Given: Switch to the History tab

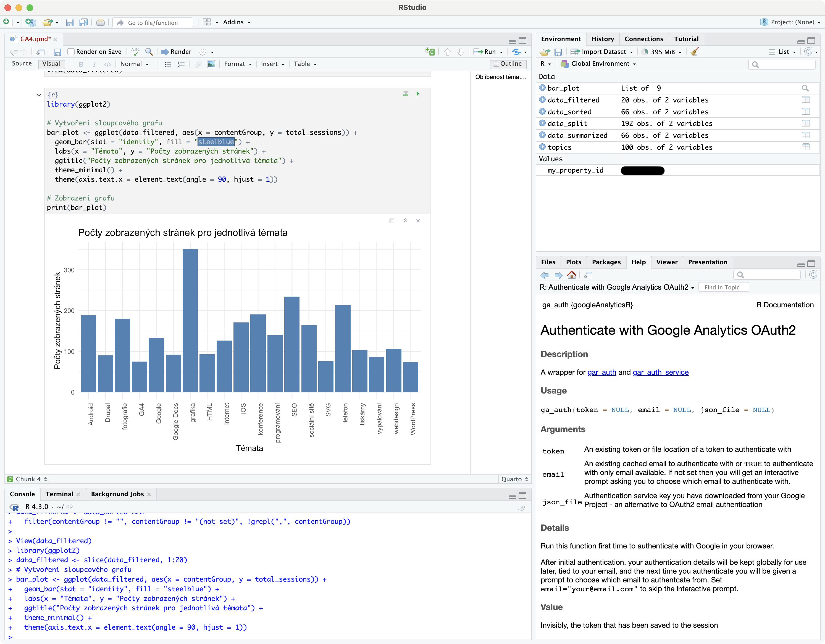Looking at the screenshot, I should 603,39.
